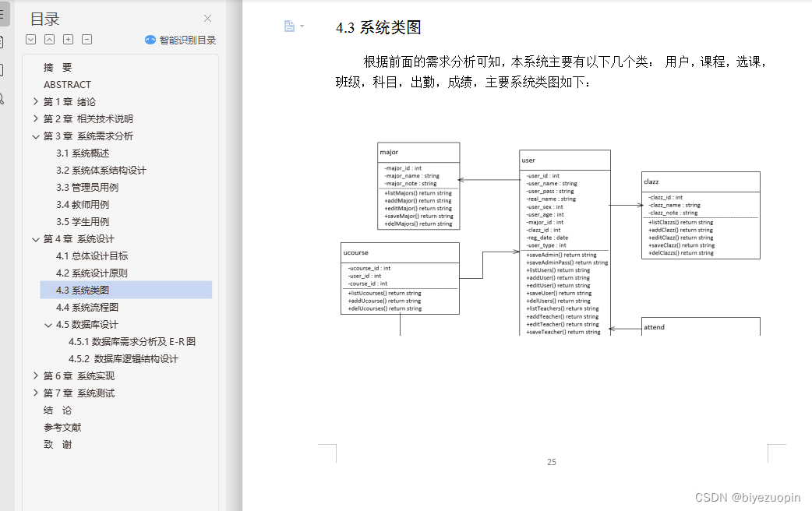The image size is (812, 511).
Task: Expand 第 6 章 系统实现 chapter
Action: 35,375
